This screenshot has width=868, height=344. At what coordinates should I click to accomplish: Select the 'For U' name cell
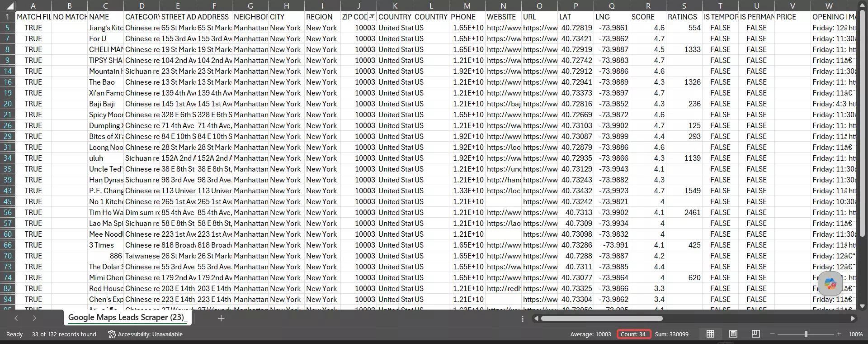105,38
